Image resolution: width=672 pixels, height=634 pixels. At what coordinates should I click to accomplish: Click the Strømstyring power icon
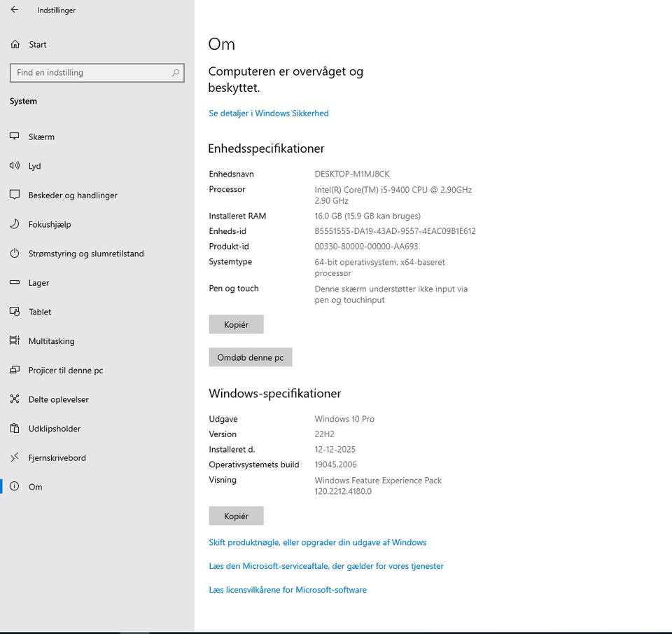point(15,253)
